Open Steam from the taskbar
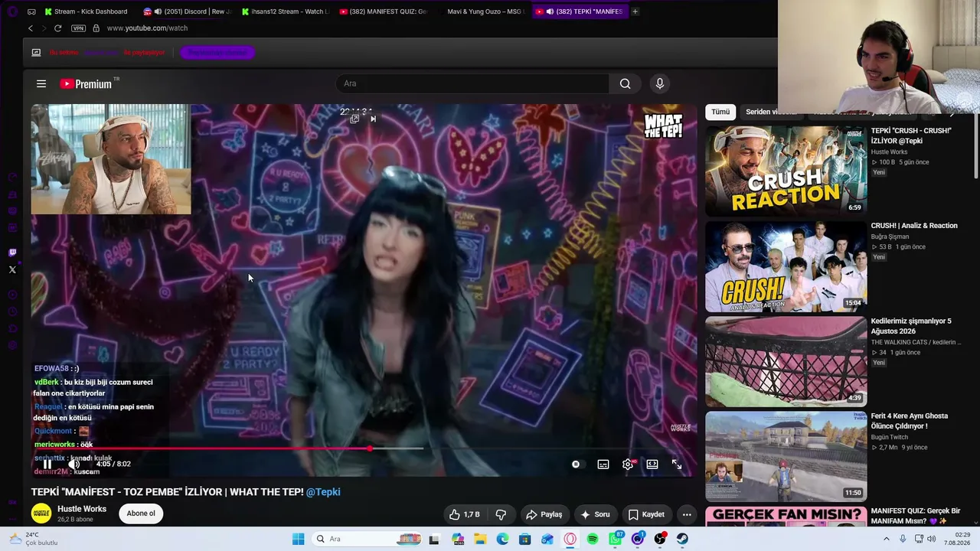The height and width of the screenshot is (551, 980). coord(682,539)
